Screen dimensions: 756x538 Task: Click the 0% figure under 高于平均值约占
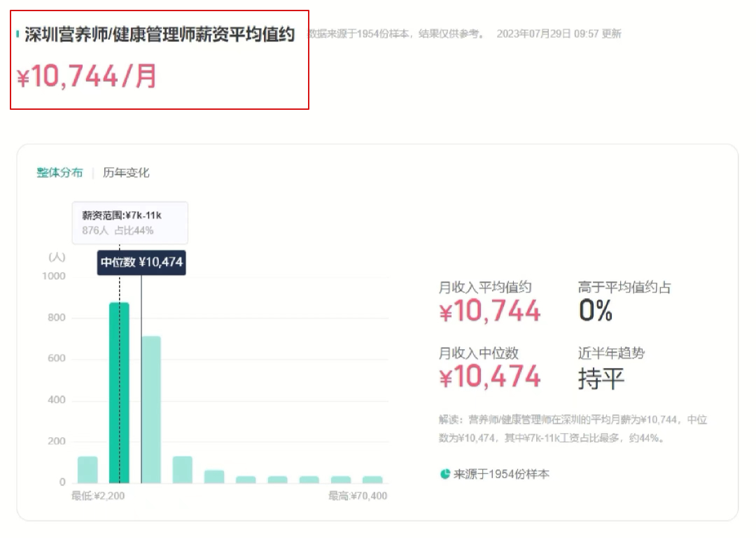(x=596, y=311)
